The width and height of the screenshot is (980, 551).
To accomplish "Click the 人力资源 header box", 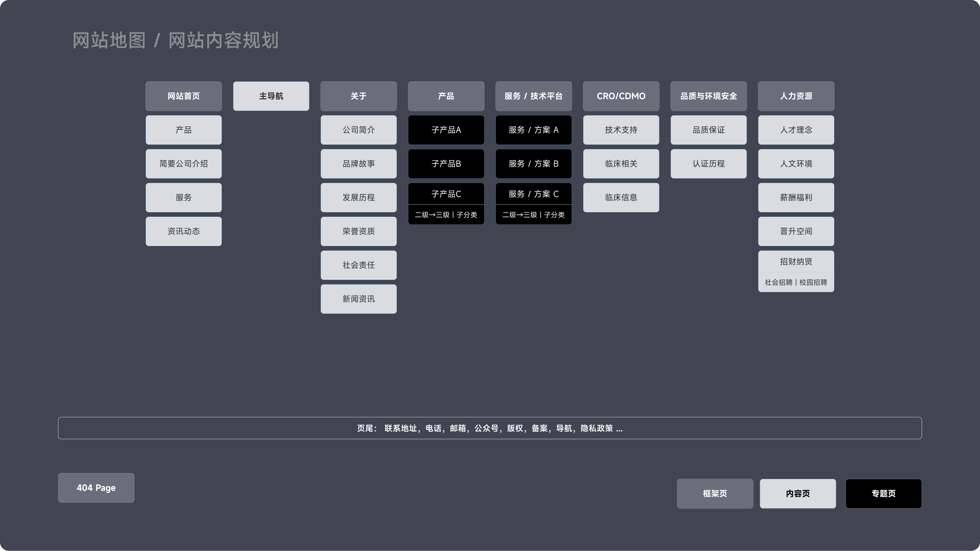I will 796,96.
